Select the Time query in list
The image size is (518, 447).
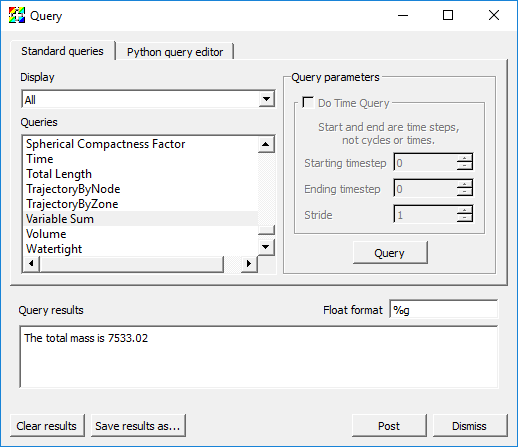(x=141, y=159)
